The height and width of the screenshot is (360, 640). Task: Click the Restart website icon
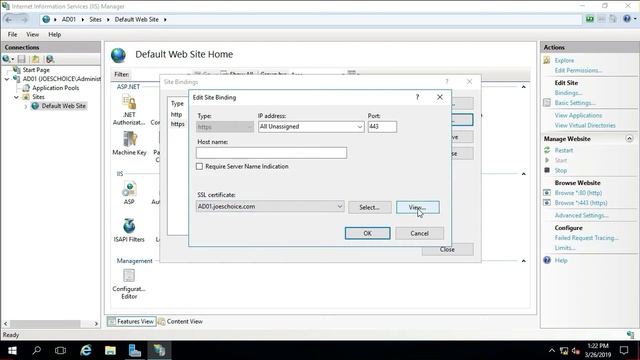tap(547, 150)
